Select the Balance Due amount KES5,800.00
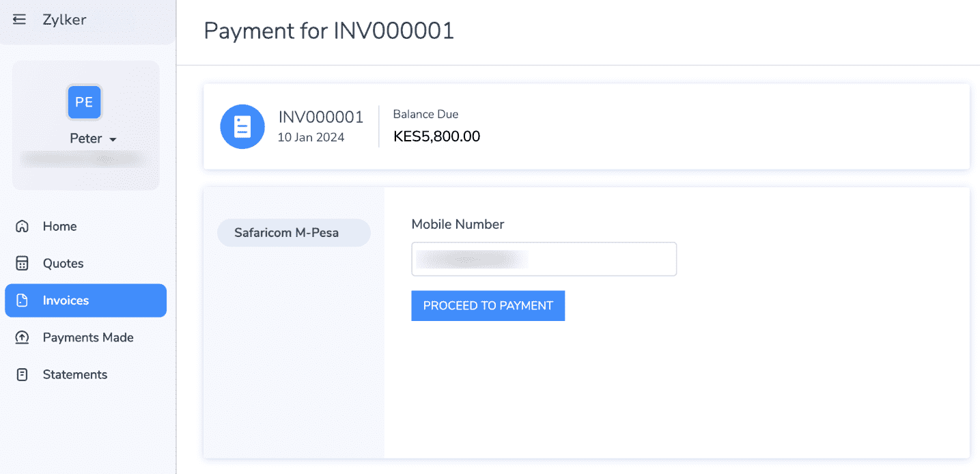The image size is (980, 474). pos(436,136)
